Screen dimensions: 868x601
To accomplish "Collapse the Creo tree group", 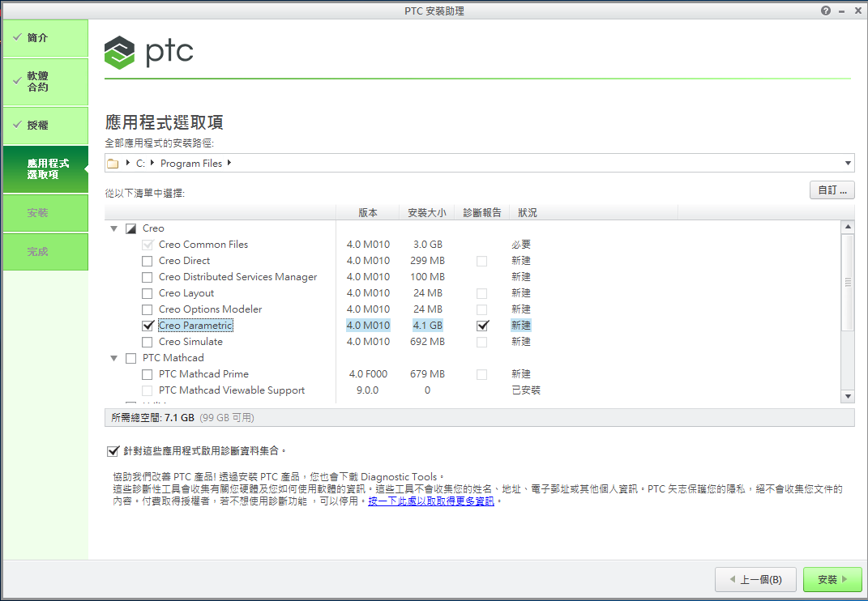I will (x=114, y=228).
